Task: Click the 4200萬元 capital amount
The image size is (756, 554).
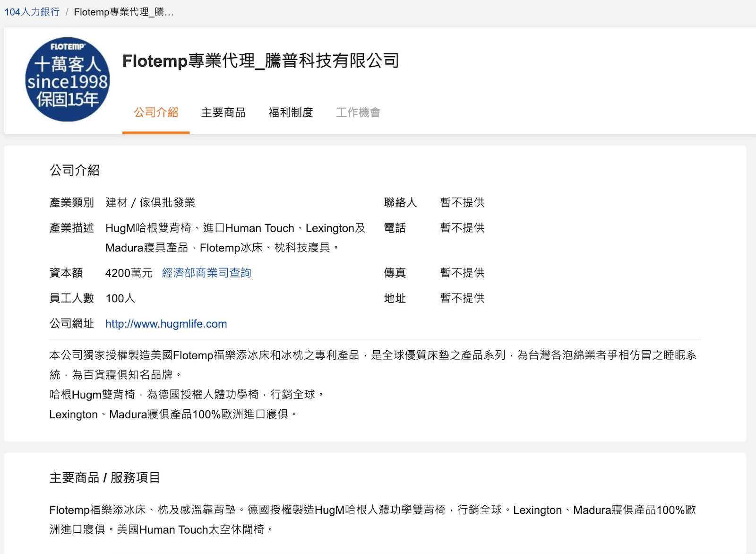Action: click(x=129, y=273)
